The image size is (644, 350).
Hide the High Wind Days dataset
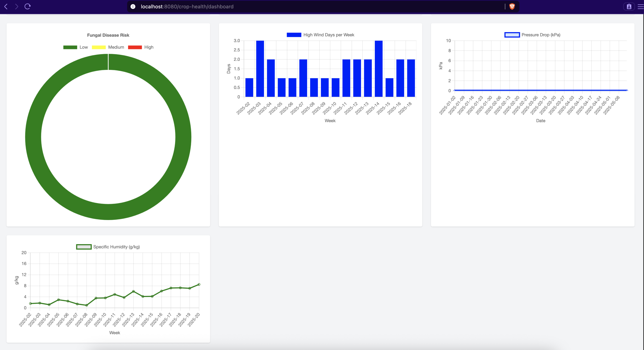pyautogui.click(x=328, y=35)
